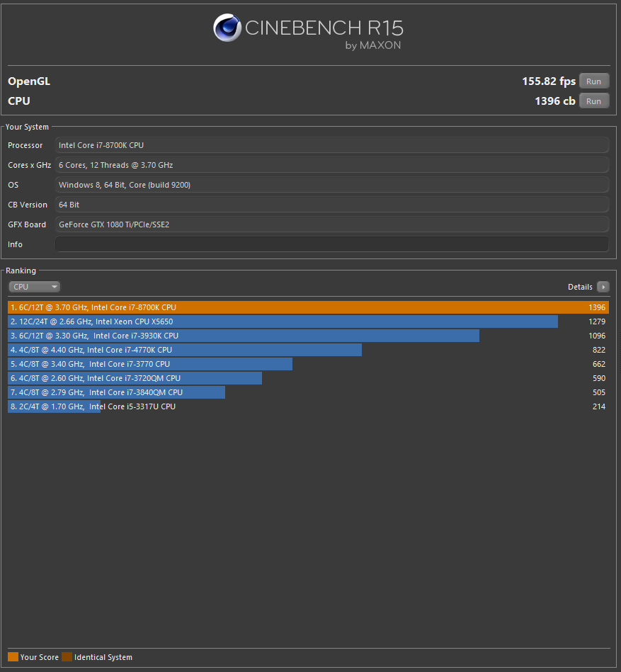The width and height of the screenshot is (621, 672).
Task: Select ranking row 4 Intel Core i7-4770K
Action: pos(308,350)
